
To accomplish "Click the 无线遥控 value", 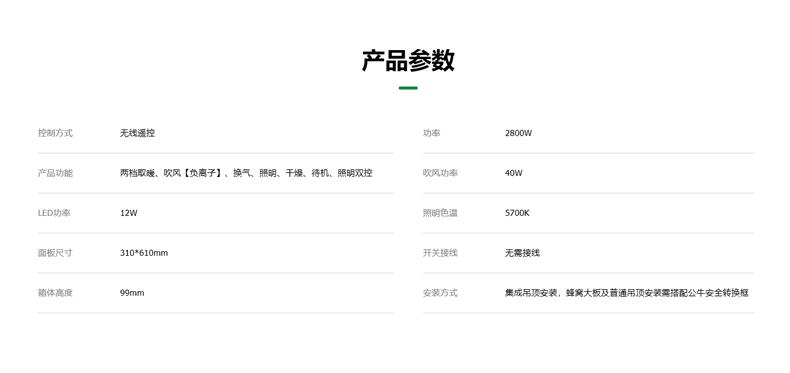I will (x=137, y=133).
